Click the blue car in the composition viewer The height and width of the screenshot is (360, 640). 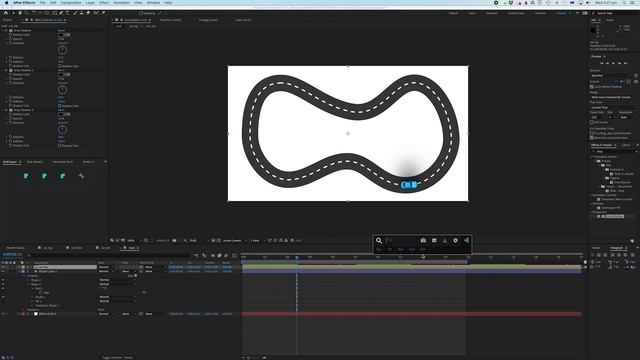click(409, 185)
